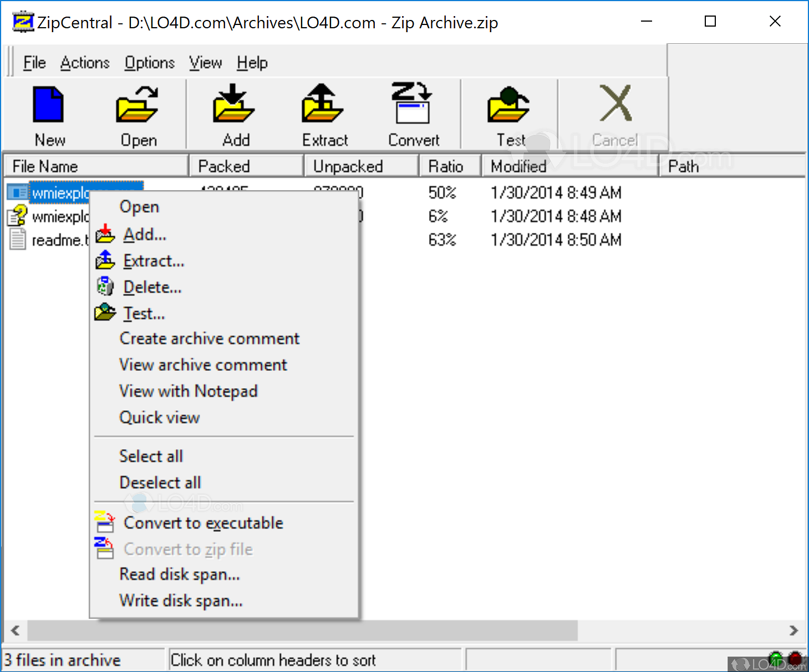Click the horizontal scrollbar thumb
This screenshot has width=809, height=672.
(302, 630)
